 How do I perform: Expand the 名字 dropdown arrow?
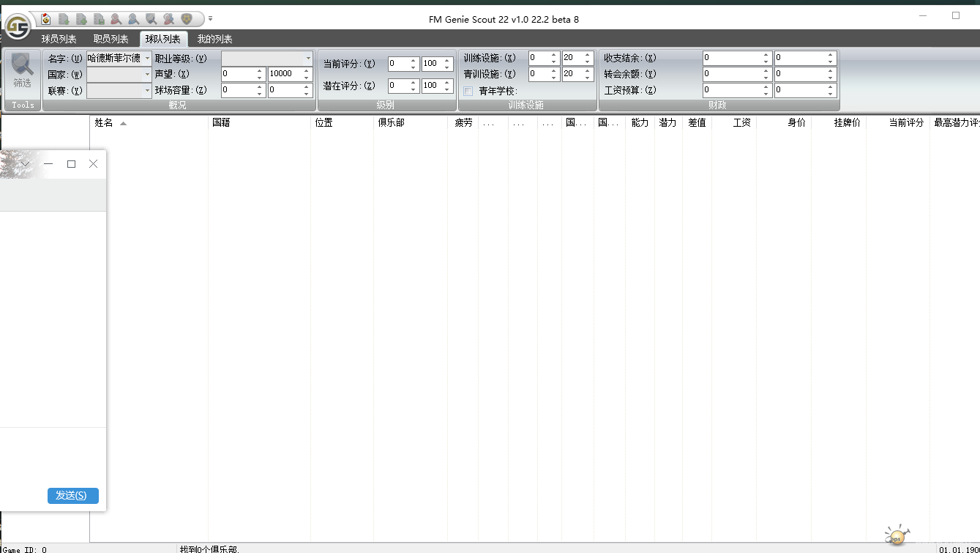147,58
